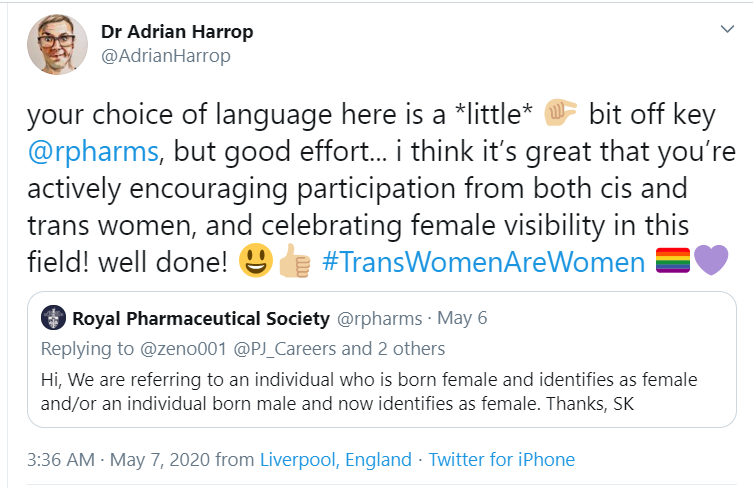Click the Royal Pharmaceutical Society crest icon

pyautogui.click(x=53, y=318)
